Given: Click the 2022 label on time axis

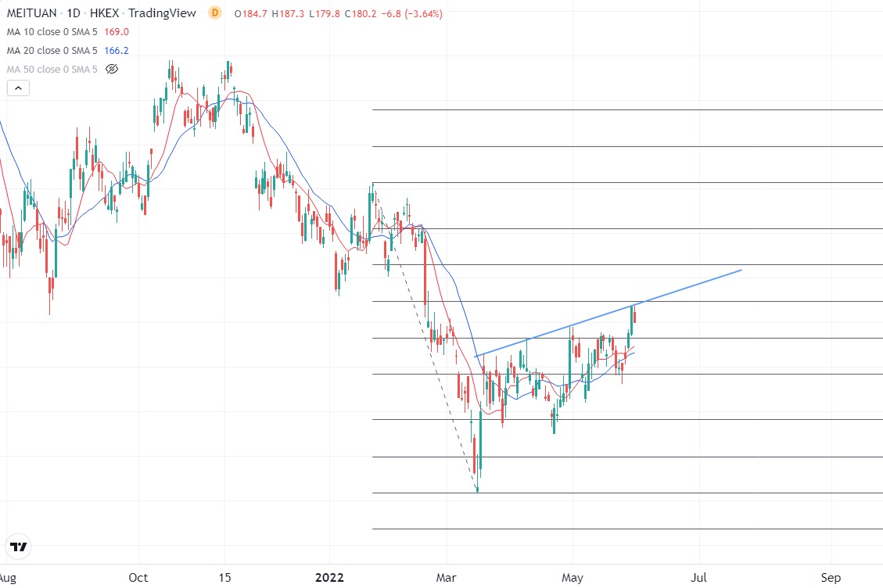Looking at the screenshot, I should 329,578.
